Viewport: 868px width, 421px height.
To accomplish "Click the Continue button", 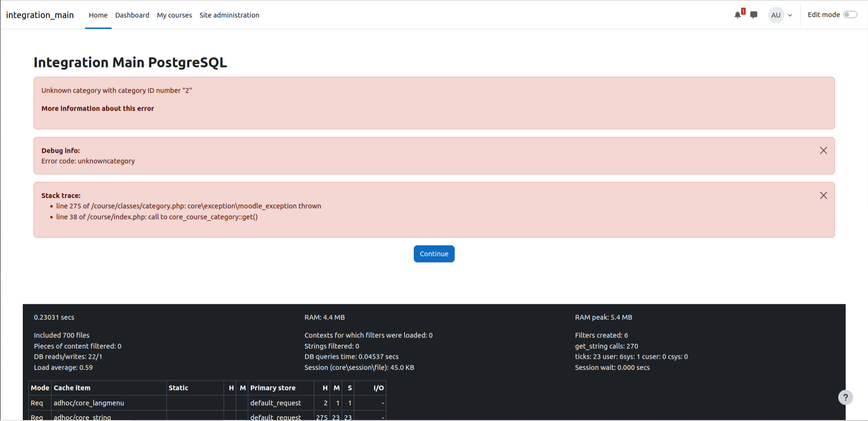I will point(434,254).
